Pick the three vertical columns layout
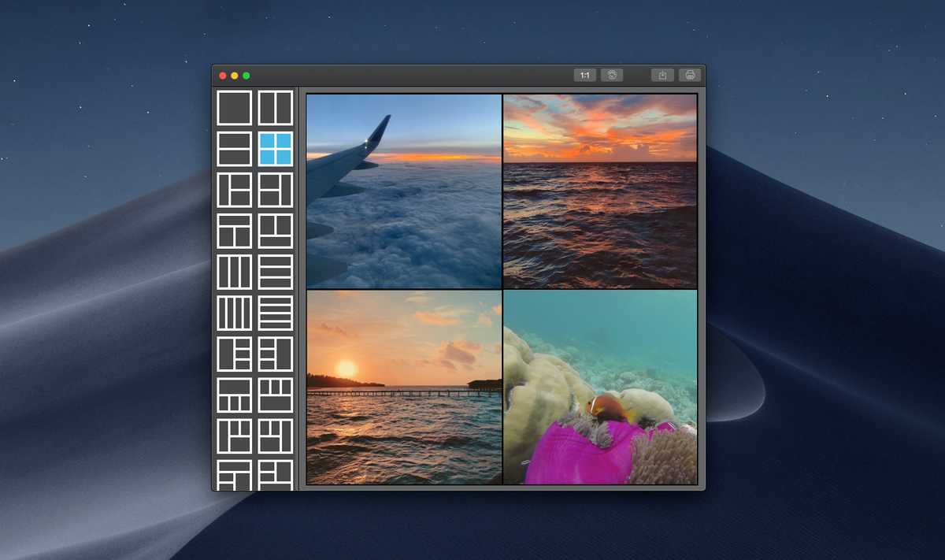This screenshot has width=945, height=560. pos(234,272)
